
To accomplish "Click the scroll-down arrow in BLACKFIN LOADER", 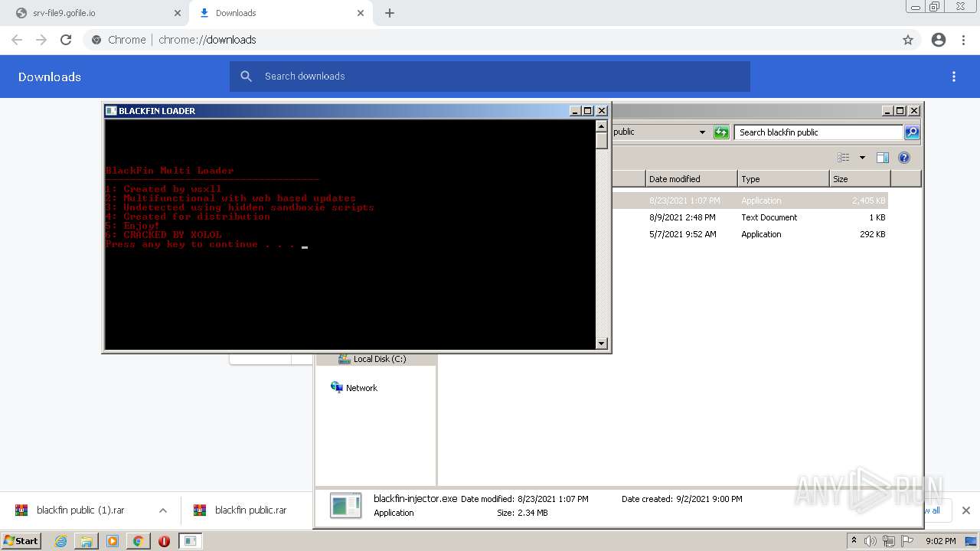I will click(602, 344).
